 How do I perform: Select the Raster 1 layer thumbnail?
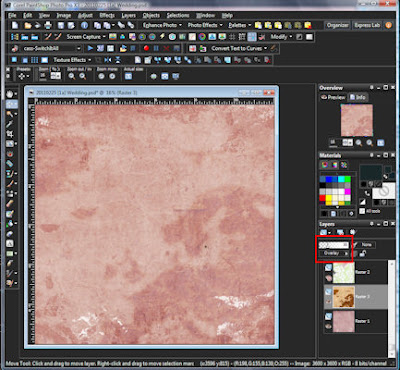[x=344, y=321]
